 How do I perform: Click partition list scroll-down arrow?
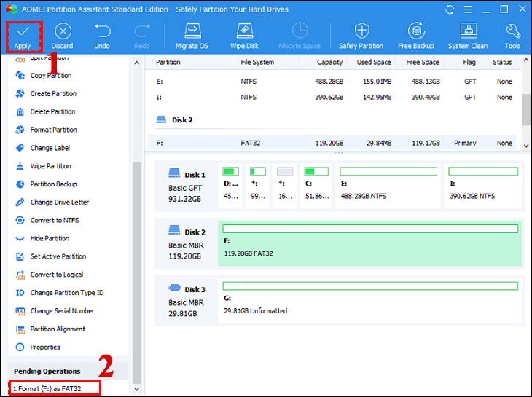526,146
